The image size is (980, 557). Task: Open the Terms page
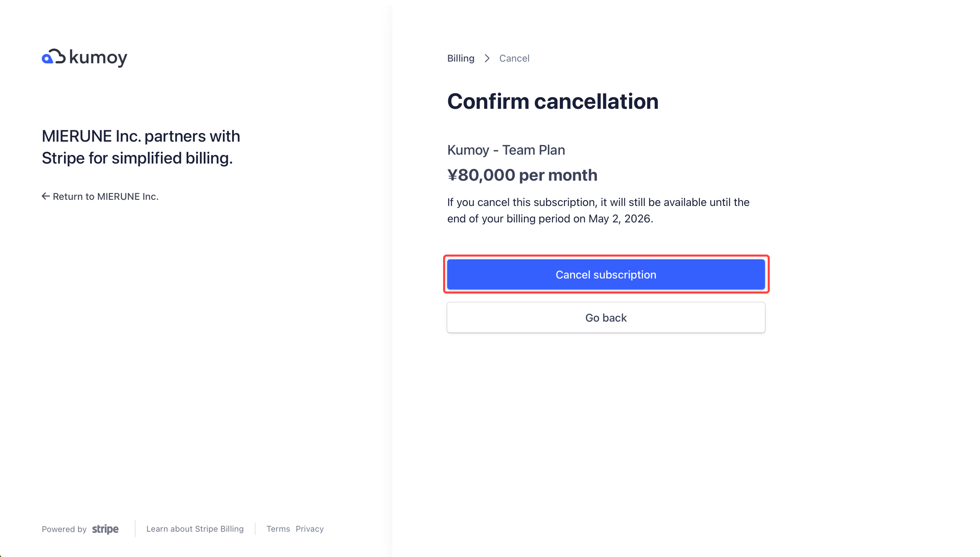point(278,529)
